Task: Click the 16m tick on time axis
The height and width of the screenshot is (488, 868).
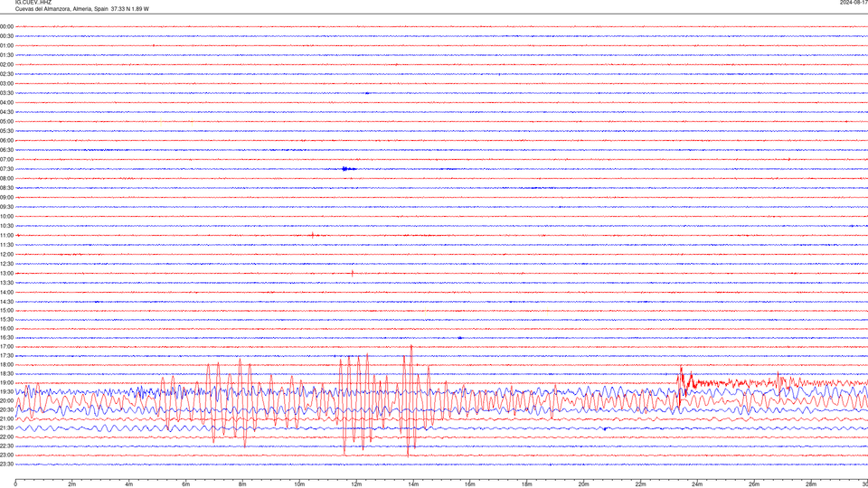Action: pos(470,484)
